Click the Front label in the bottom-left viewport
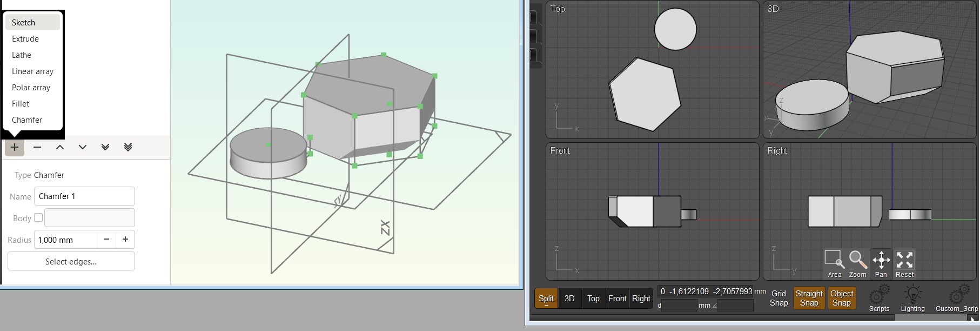The width and height of the screenshot is (980, 331). click(560, 150)
